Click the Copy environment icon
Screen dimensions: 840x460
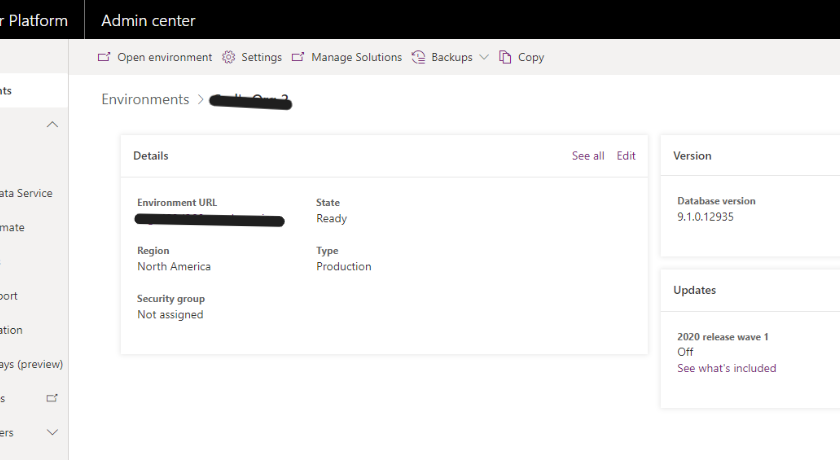point(505,57)
